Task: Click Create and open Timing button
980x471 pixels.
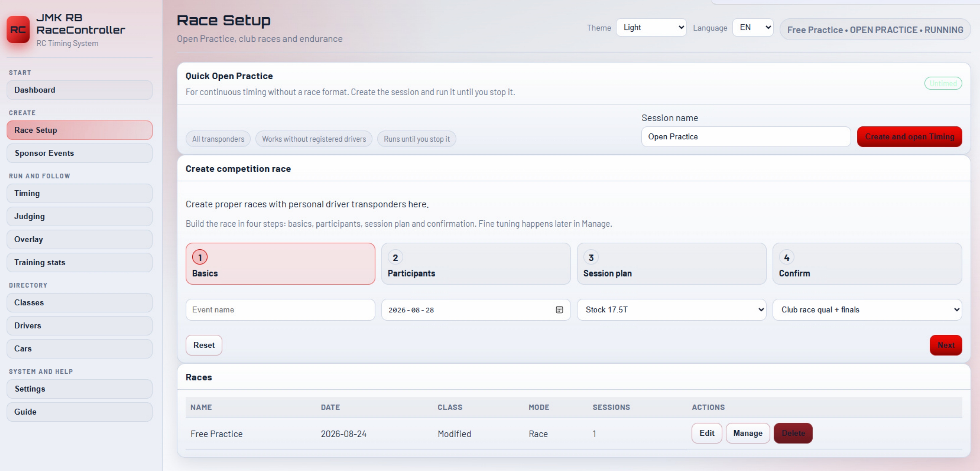Action: click(x=909, y=137)
